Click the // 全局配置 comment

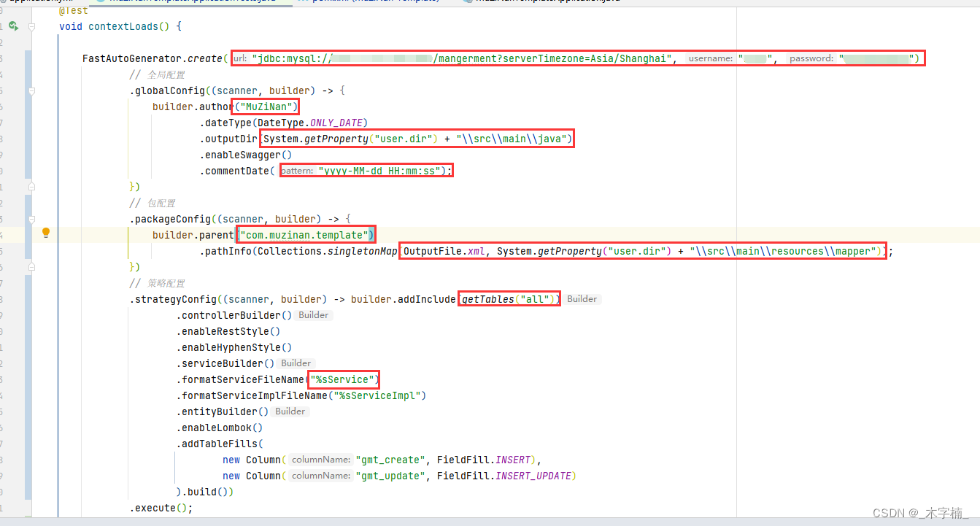(157, 74)
